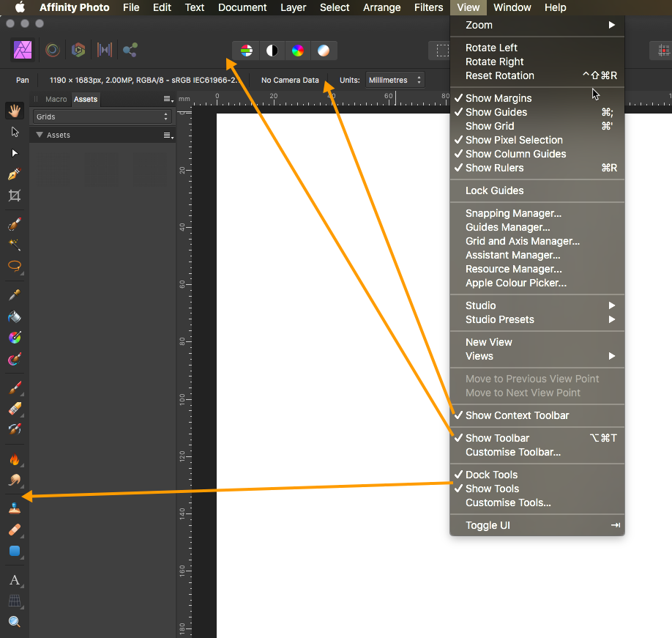Pick the Flood Fill bucket tool
The image size is (672, 638).
[14, 316]
